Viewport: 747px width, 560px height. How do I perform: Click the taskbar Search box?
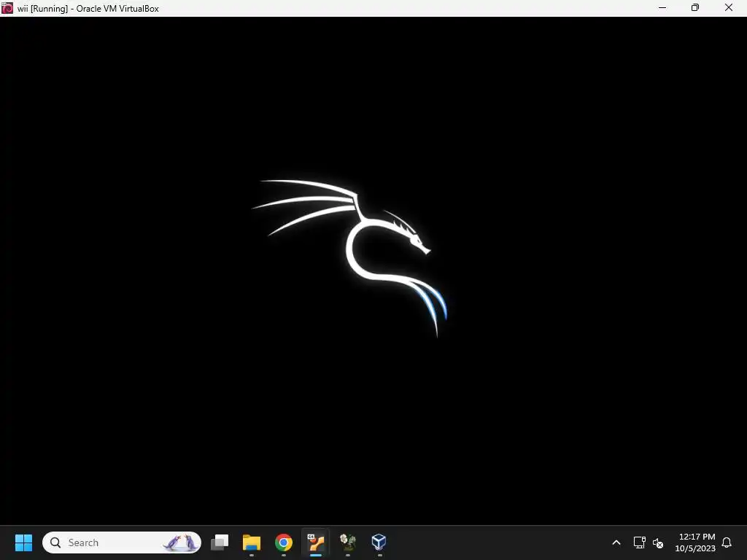tap(122, 542)
